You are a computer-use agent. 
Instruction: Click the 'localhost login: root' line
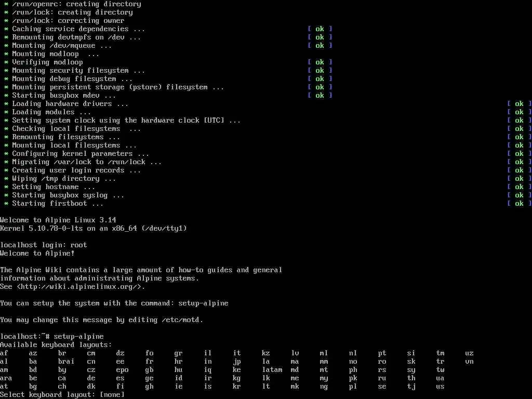44,245
